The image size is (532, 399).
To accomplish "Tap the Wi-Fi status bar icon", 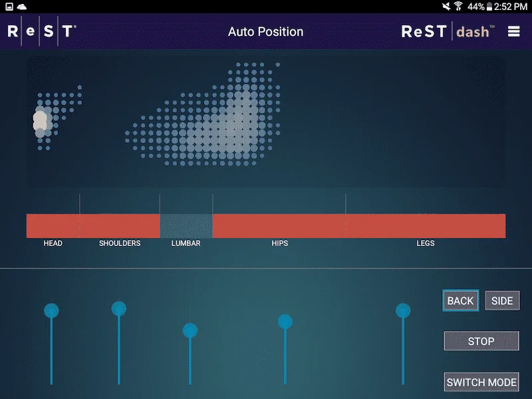I will click(458, 6).
